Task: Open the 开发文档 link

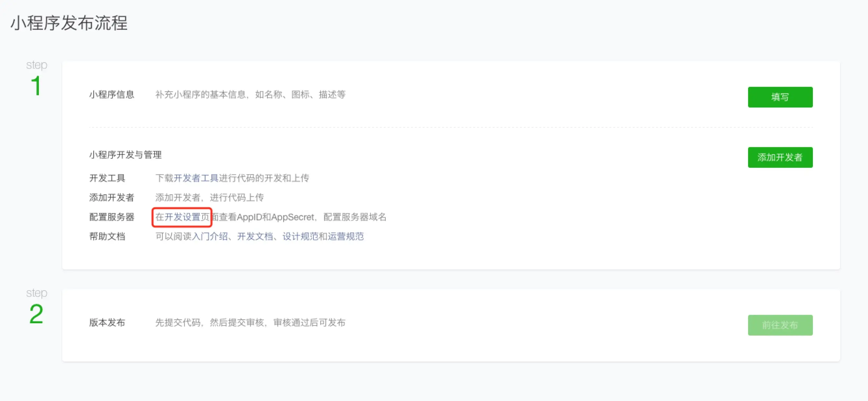Action: coord(255,236)
